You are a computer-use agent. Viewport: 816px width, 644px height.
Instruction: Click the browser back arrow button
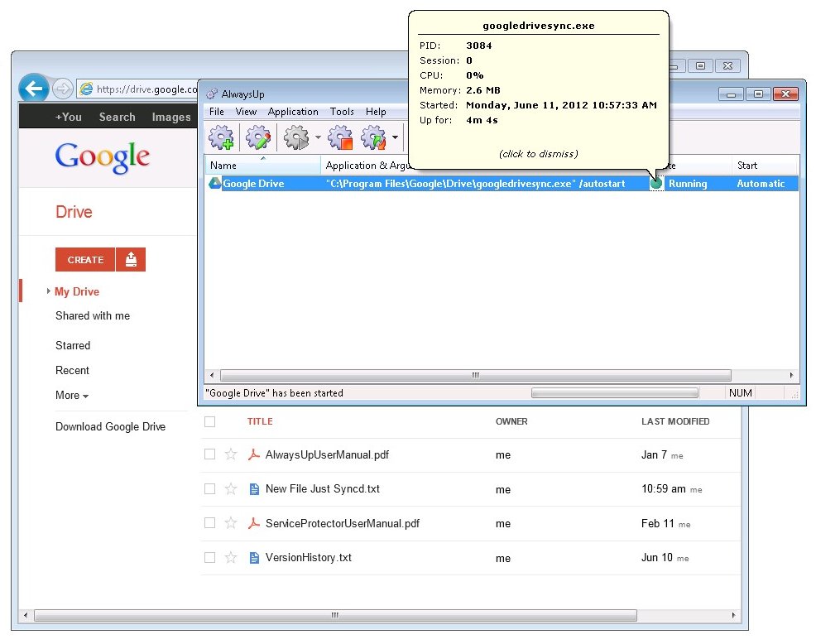[x=34, y=89]
